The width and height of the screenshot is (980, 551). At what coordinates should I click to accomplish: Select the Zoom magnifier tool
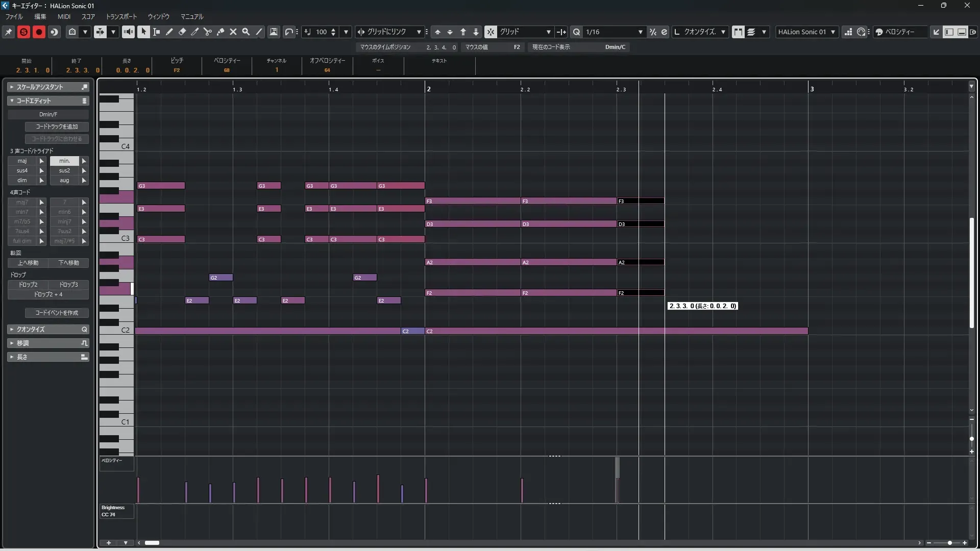(x=246, y=32)
